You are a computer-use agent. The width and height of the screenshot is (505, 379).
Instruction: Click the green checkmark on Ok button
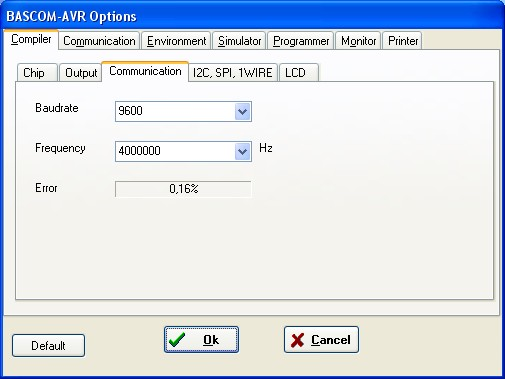(177, 340)
